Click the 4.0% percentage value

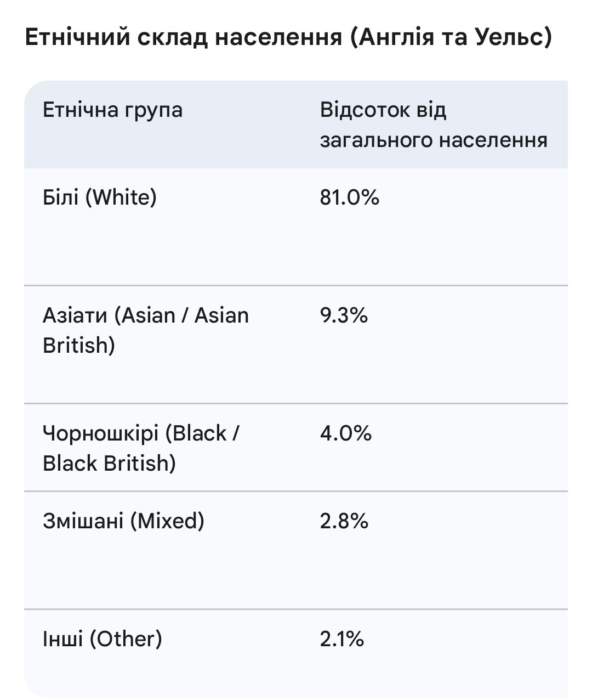[346, 433]
